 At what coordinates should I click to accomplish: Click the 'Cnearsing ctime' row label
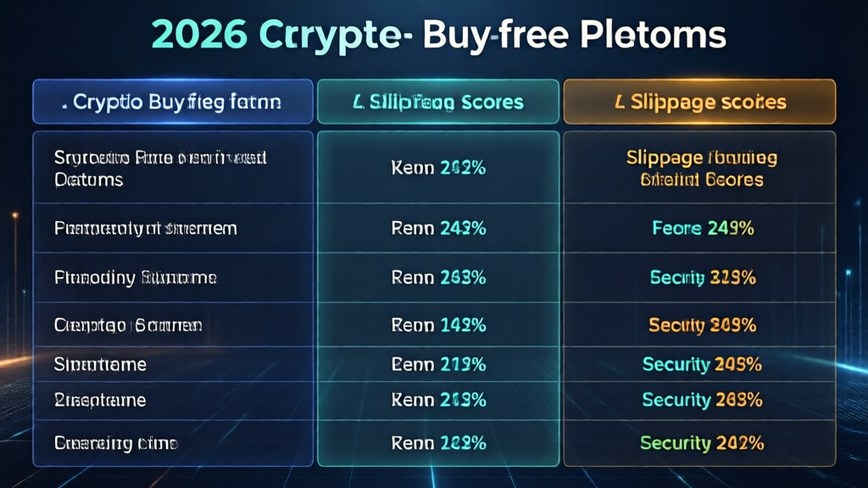pyautogui.click(x=116, y=442)
